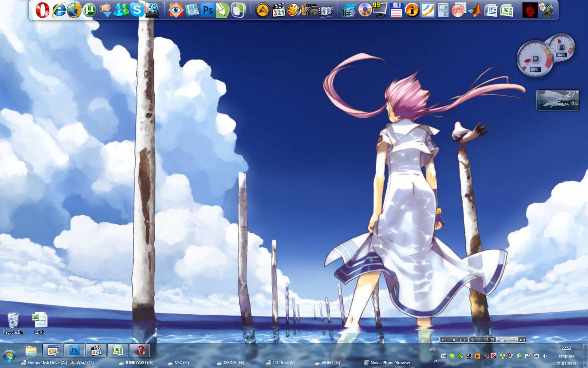The image size is (588, 368).
Task: Expand the toolbar overflow chevron
Action: 436,361
